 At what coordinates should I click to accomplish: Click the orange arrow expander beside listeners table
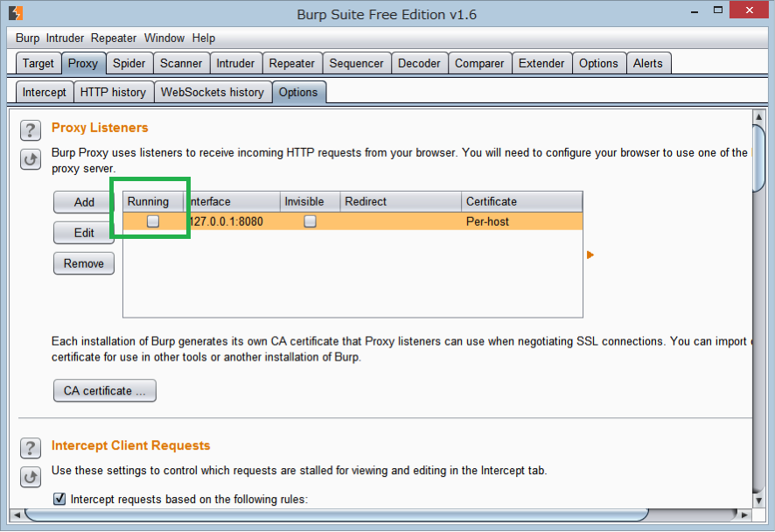(590, 255)
